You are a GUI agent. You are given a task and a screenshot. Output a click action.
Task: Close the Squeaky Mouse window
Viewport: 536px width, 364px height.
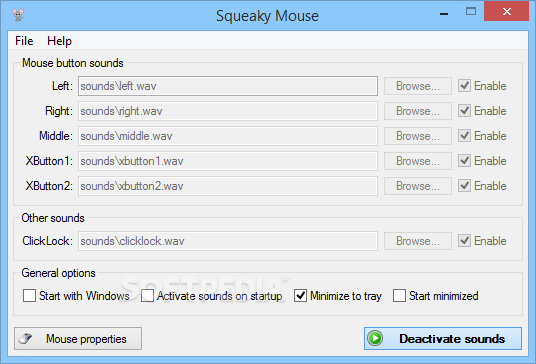507,12
